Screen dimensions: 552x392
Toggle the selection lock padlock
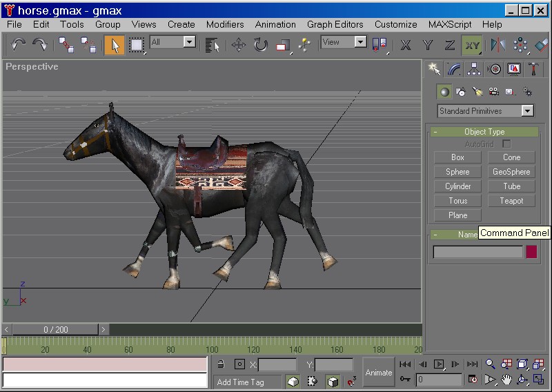[221, 364]
